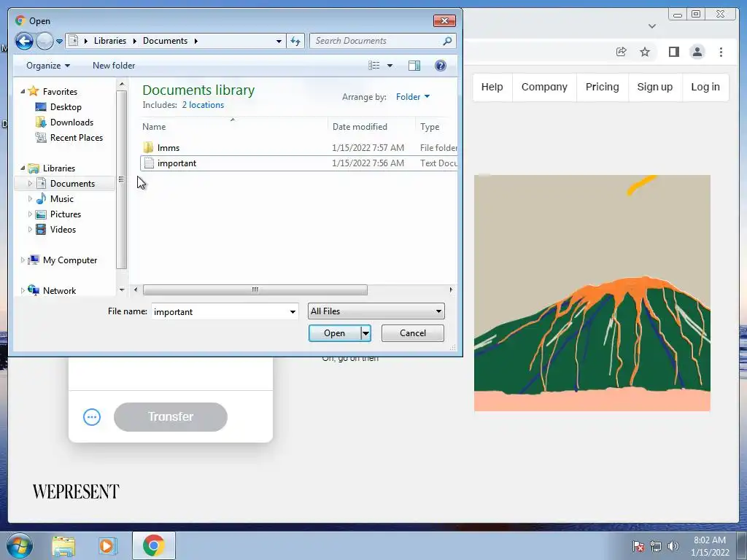Open the view options dropdown arrow
This screenshot has width=747, height=560.
pyautogui.click(x=390, y=66)
